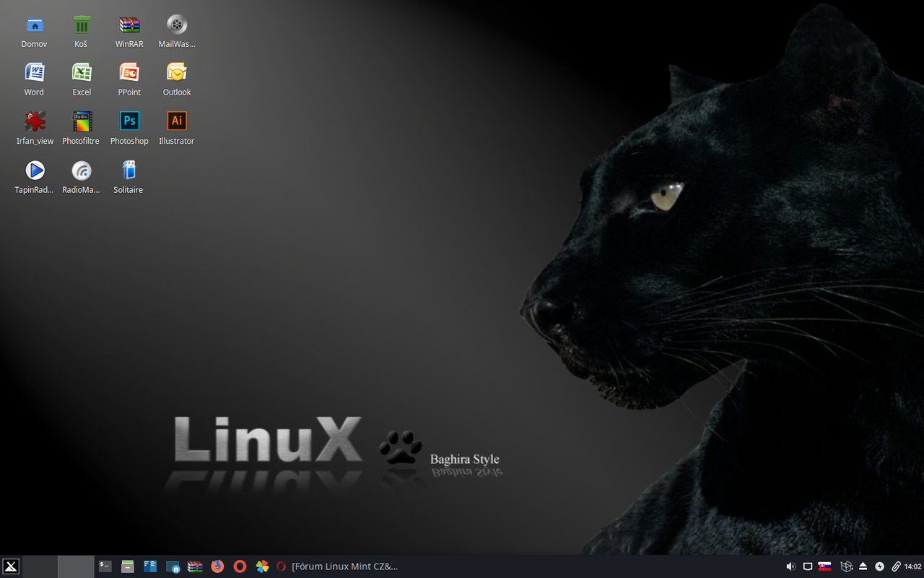
Task: Click the Slovak flag keyboard layout indicator
Action: 824,566
